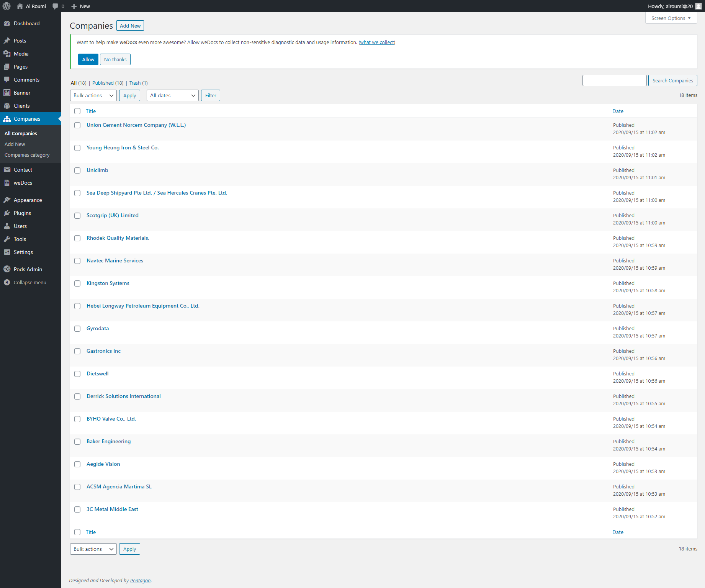Open the 3C Metal Middle East entry
Image resolution: width=705 pixels, height=588 pixels.
[x=112, y=509]
